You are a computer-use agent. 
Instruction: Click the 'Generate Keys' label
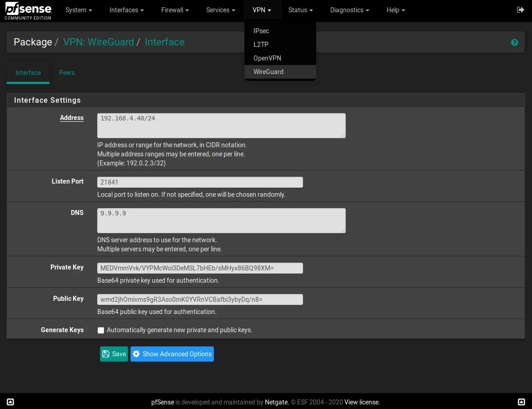coord(62,330)
